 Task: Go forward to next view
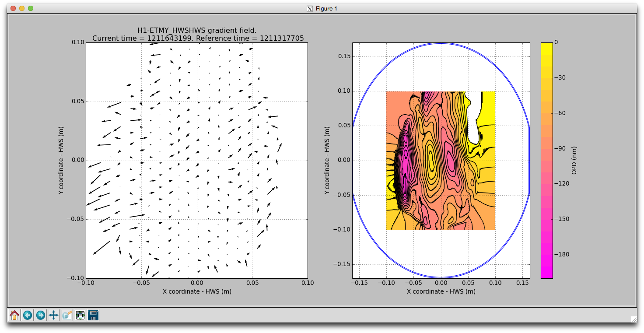tap(41, 315)
